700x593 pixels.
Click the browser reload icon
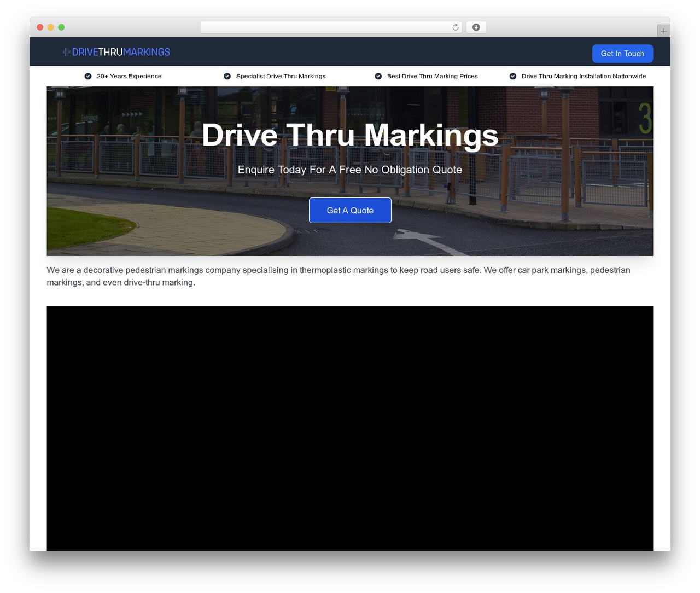(456, 27)
